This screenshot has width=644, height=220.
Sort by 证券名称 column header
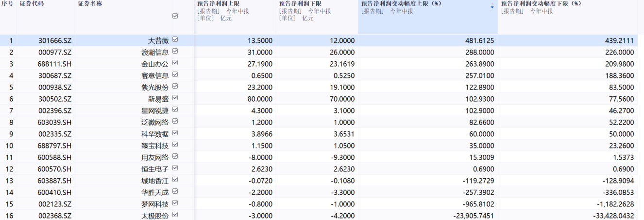tap(90, 3)
